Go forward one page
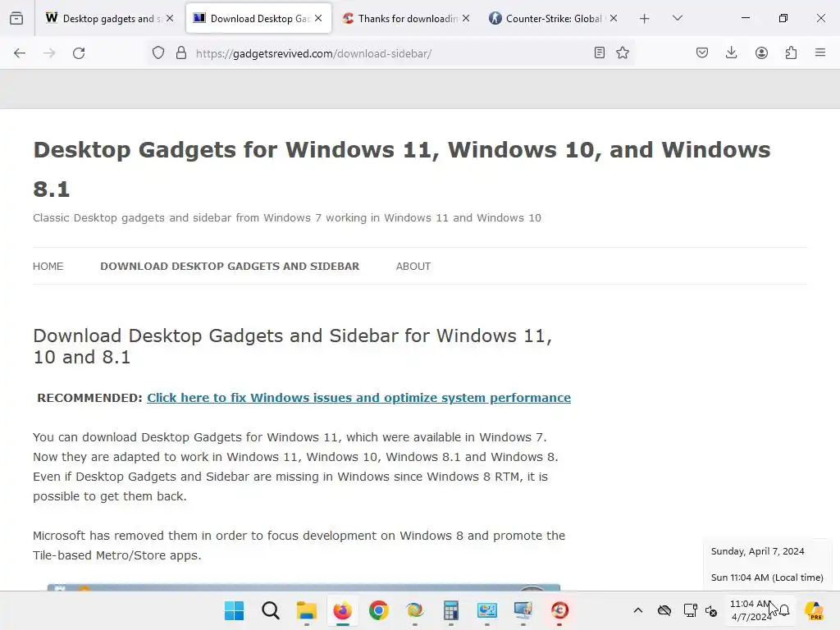Image resolution: width=840 pixels, height=630 pixels. [x=49, y=53]
